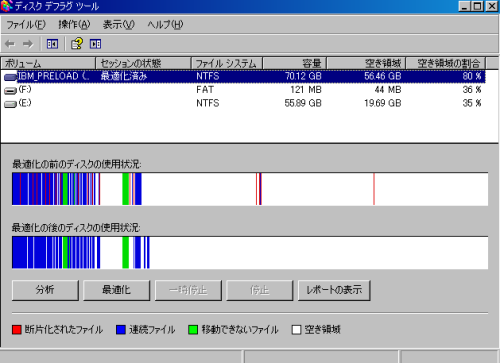Open the Help question-mark toolbar icon

pyautogui.click(x=77, y=44)
